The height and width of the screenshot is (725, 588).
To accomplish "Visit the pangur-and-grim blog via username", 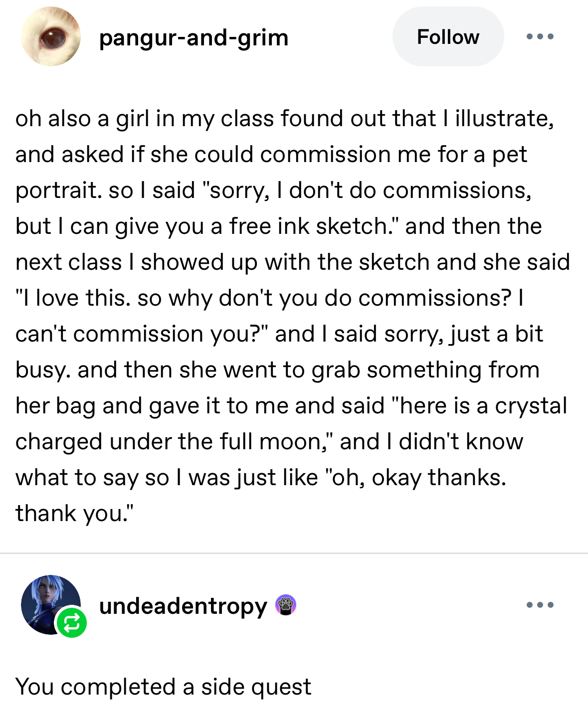I will point(194,38).
